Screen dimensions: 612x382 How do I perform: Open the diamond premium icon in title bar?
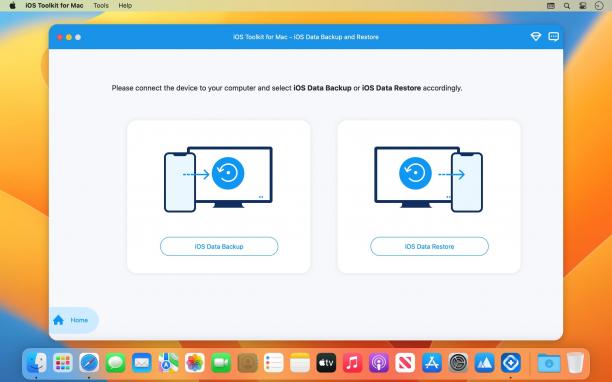tap(536, 37)
